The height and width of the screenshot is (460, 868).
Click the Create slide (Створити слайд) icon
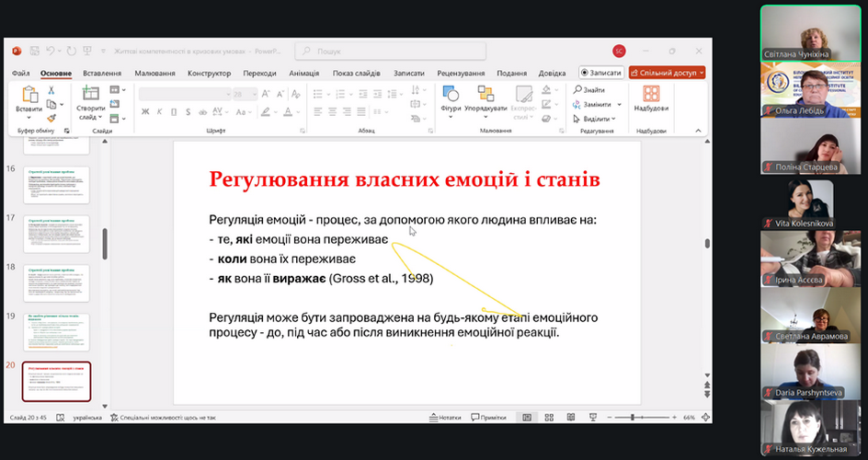pos(91,95)
